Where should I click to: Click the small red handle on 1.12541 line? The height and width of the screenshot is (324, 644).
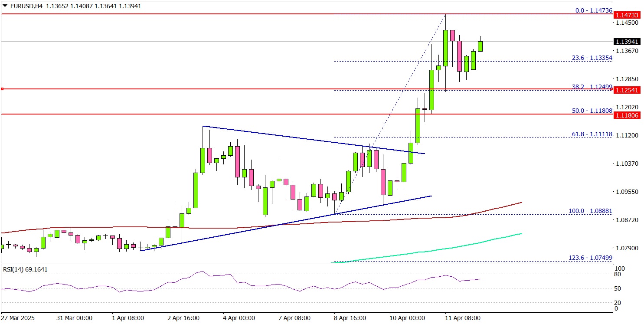(2, 89)
